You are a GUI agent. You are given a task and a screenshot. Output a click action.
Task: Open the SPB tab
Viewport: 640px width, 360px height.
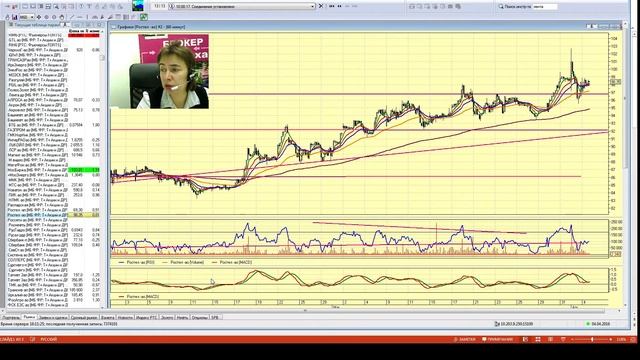pos(215,317)
